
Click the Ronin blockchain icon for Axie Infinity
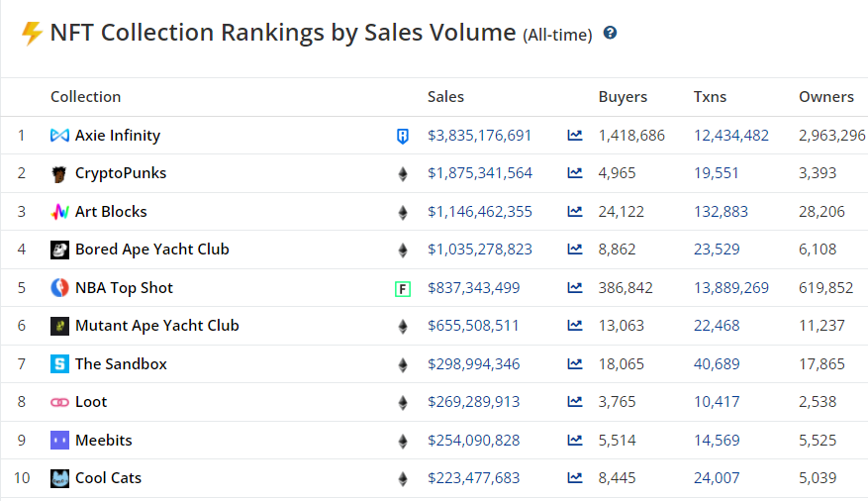402,137
